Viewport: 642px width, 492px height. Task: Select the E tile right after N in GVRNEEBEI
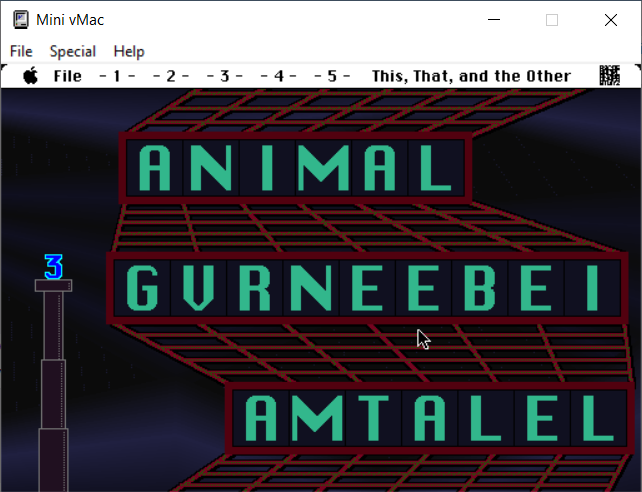(x=367, y=288)
